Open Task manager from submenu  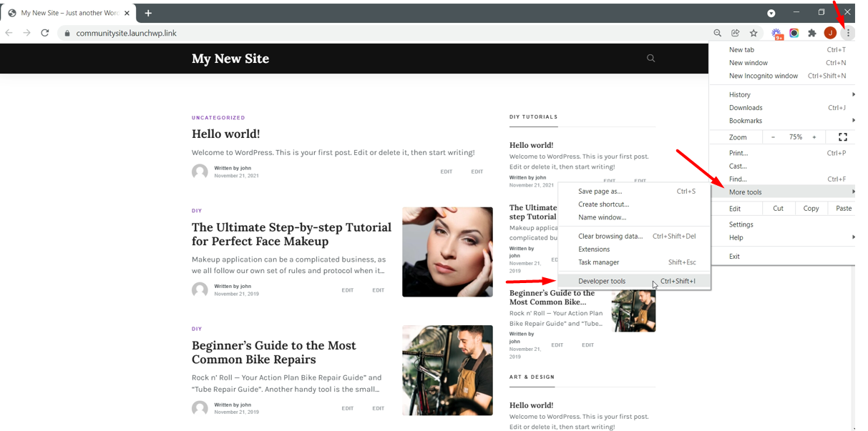click(634, 262)
